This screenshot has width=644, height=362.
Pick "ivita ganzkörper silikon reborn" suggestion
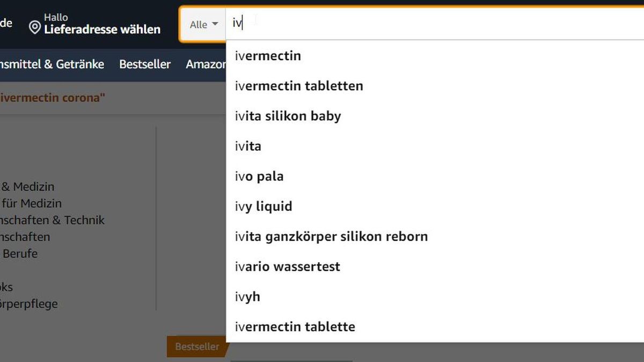pos(331,236)
